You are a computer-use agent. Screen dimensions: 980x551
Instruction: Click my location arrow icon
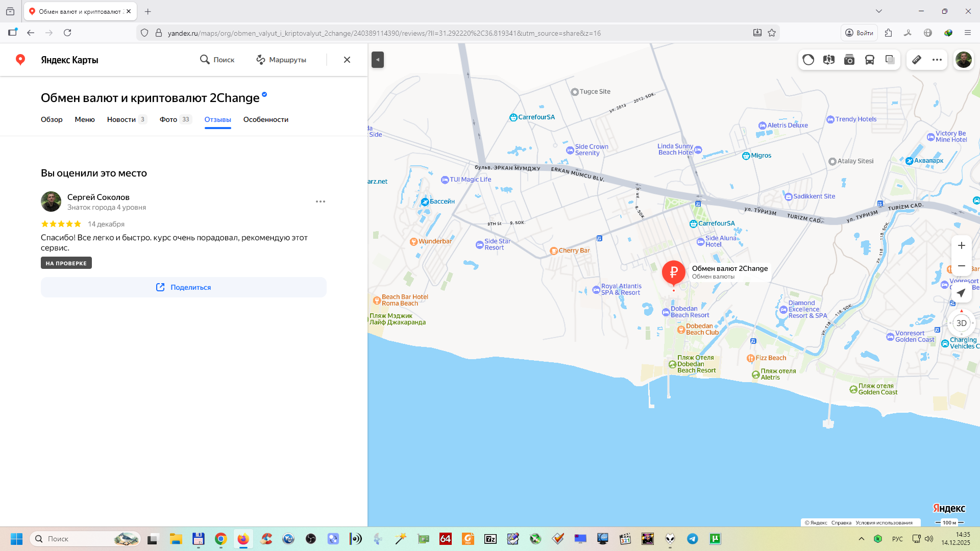tap(961, 293)
